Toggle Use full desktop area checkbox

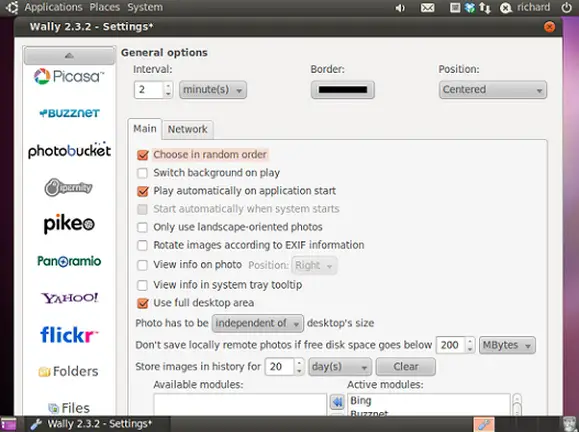pos(143,303)
